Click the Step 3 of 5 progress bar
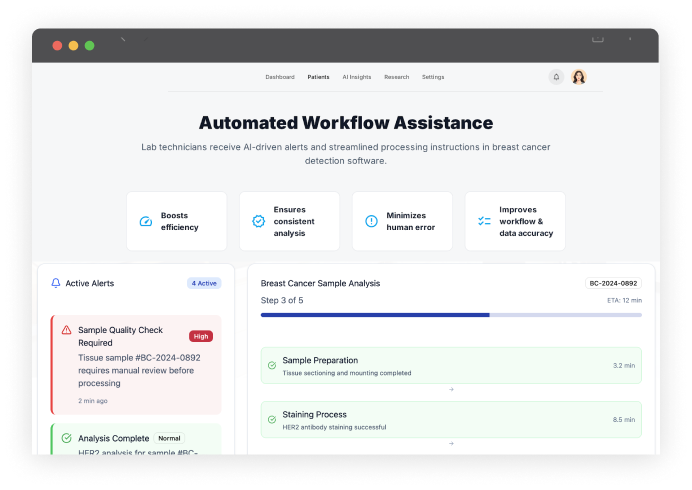 (451, 314)
